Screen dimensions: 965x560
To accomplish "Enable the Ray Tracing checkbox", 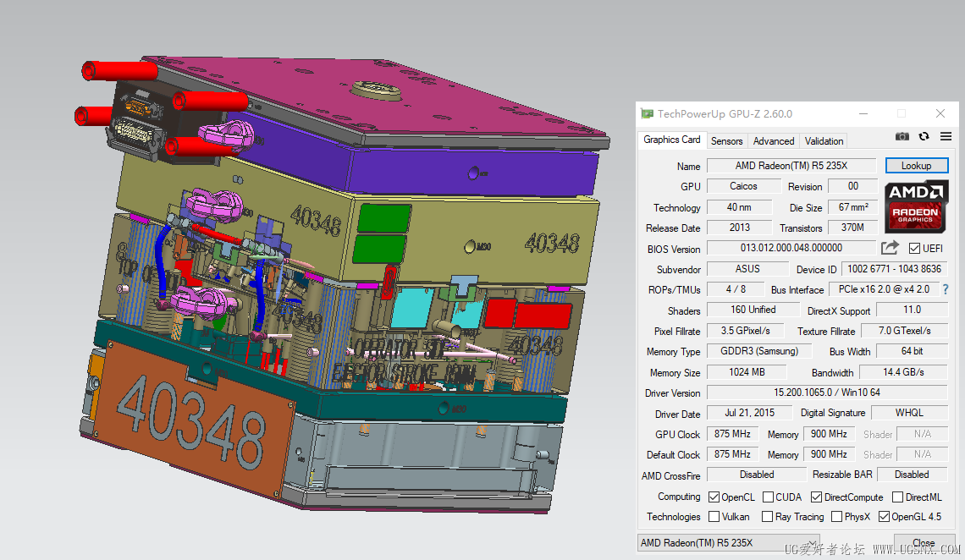I will click(768, 516).
